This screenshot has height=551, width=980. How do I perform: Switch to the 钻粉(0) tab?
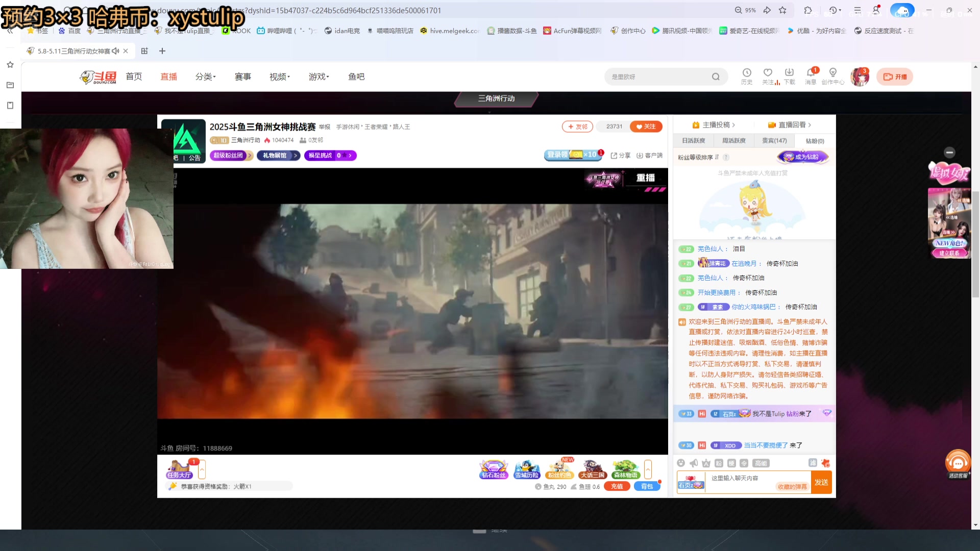(815, 141)
